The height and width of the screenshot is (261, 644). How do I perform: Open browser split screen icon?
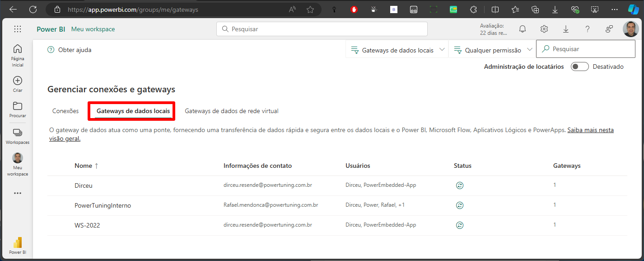point(495,9)
